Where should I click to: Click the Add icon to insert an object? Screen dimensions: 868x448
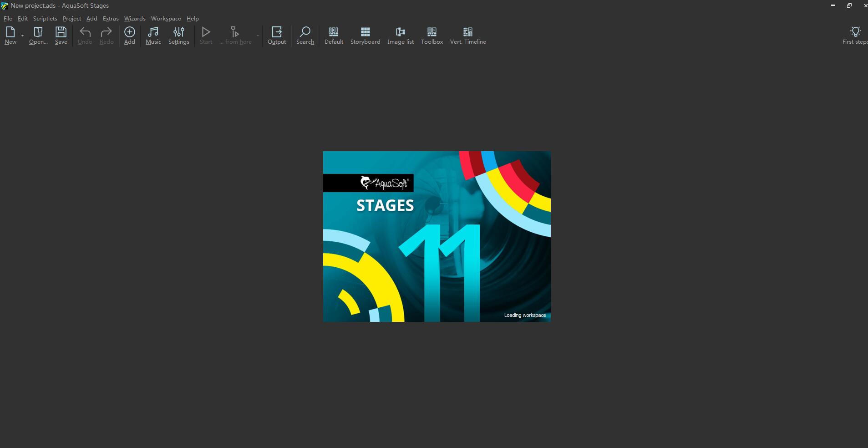point(129,35)
